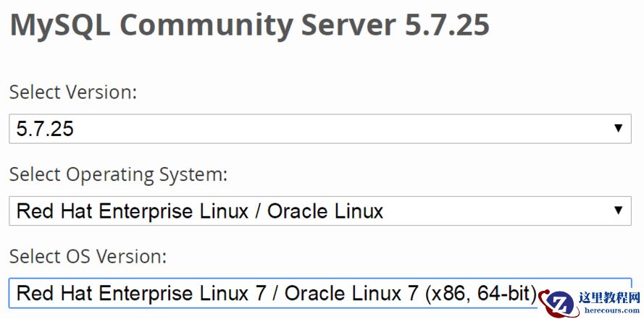The width and height of the screenshot is (644, 319).
Task: Open the Select OS Version dropdown
Action: [275, 293]
